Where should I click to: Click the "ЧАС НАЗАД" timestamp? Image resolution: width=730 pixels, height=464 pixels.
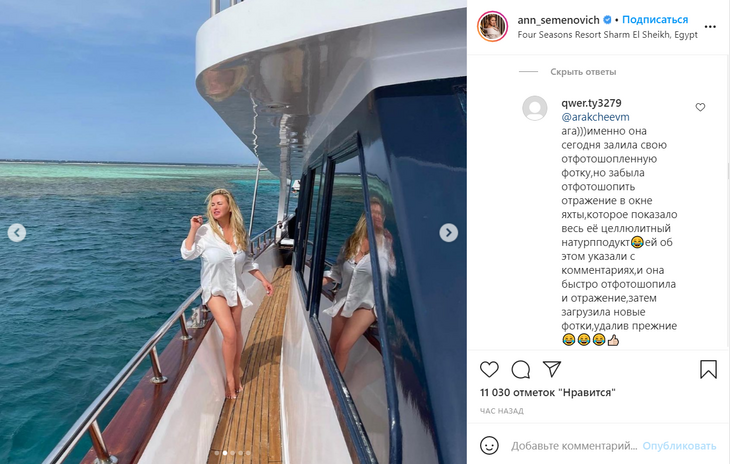coord(502,411)
